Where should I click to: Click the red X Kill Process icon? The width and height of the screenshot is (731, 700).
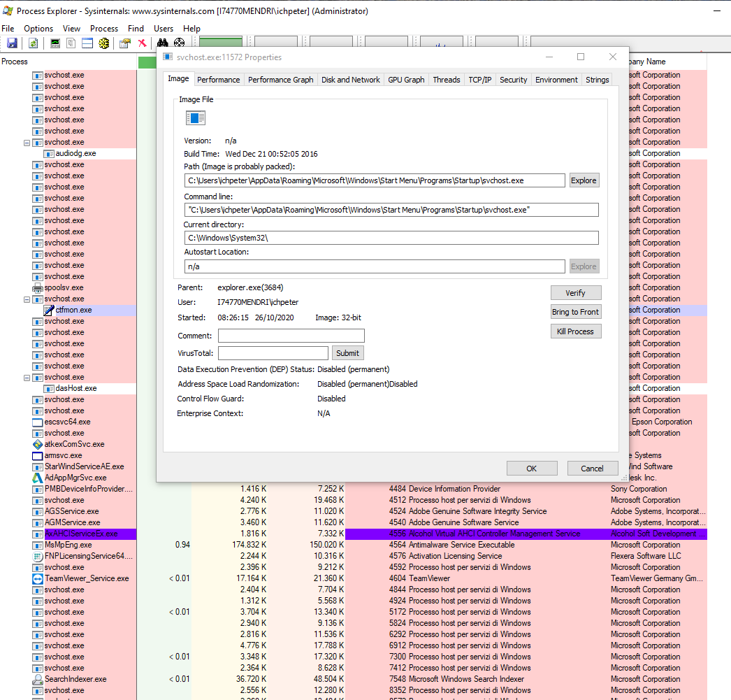click(142, 43)
